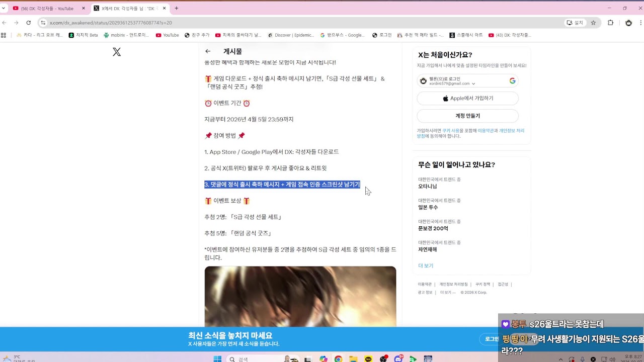This screenshot has height=362, width=644.
Task: Open the site info icon in address bar
Action: (x=43, y=23)
